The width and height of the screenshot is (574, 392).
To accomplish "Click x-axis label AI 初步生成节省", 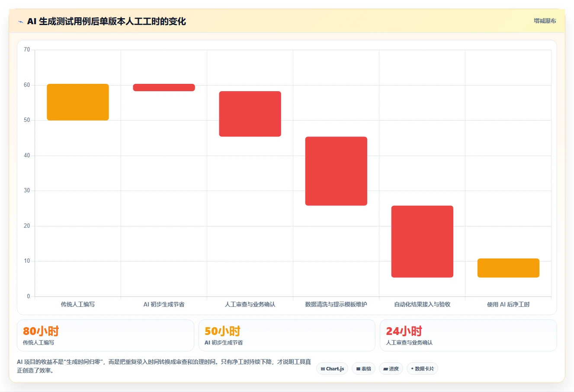I will click(x=164, y=304).
